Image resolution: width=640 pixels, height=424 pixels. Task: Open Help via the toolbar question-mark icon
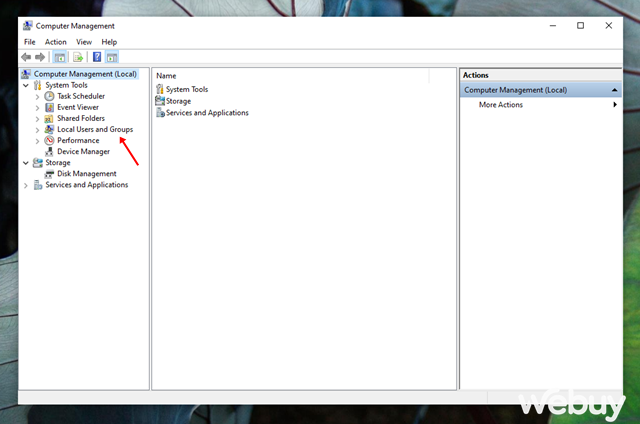point(97,57)
